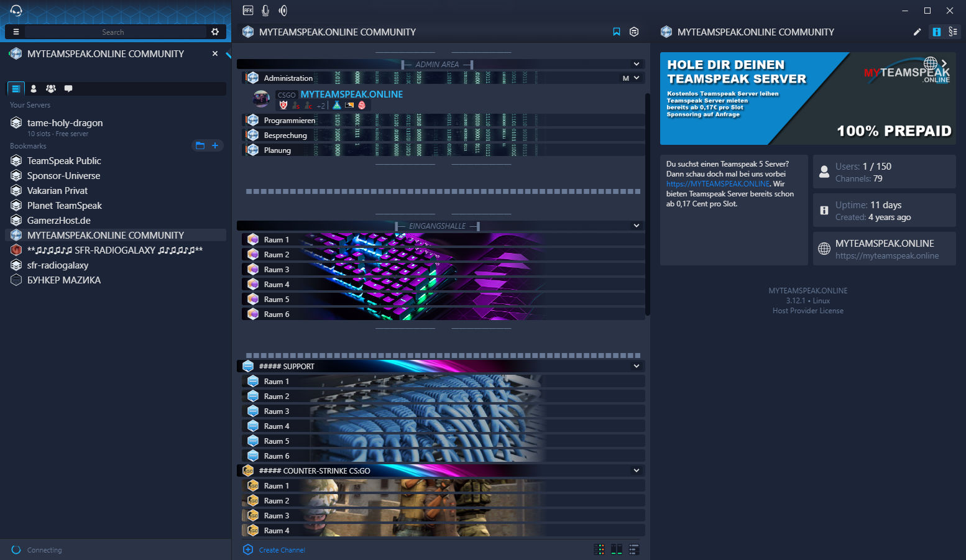The width and height of the screenshot is (966, 560).
Task: Select the Planet TeamSpeak bookmark
Action: [65, 206]
